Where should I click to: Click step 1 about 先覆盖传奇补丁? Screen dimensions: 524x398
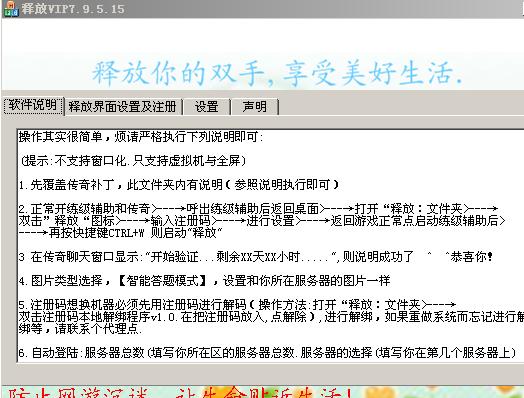(x=179, y=185)
